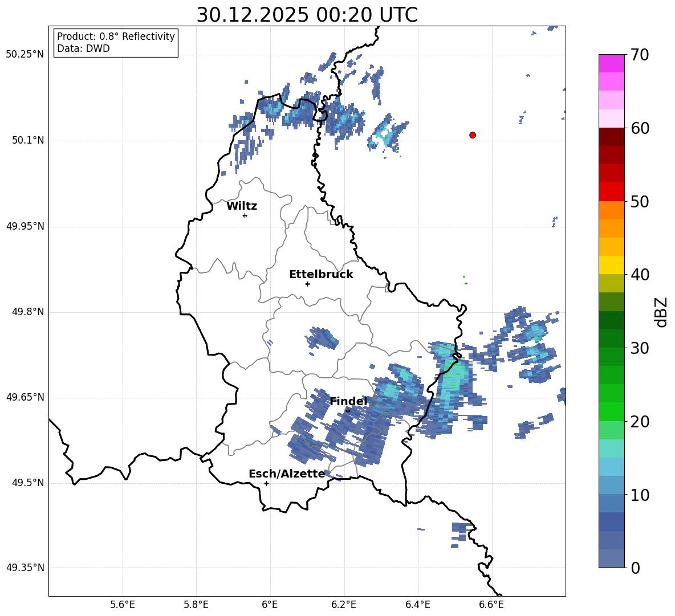
Task: Click the orange colorbar segment below 50
Action: pyautogui.click(x=612, y=210)
